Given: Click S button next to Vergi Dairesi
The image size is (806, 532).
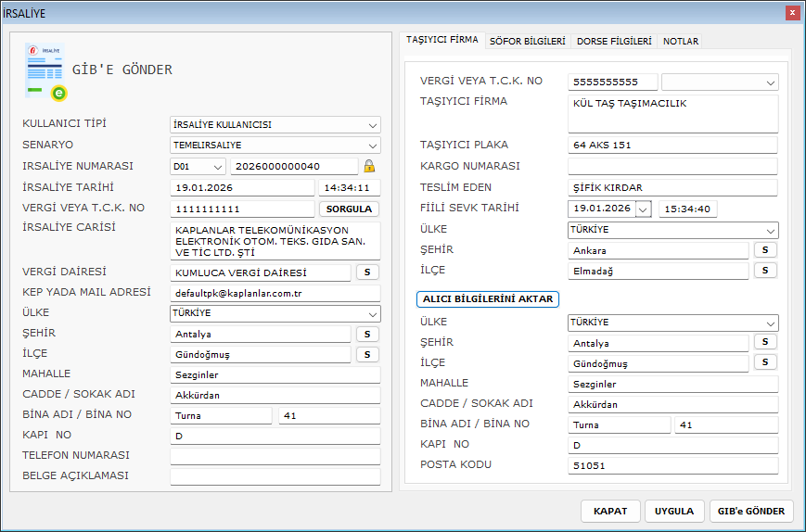Looking at the screenshot, I should [x=367, y=272].
